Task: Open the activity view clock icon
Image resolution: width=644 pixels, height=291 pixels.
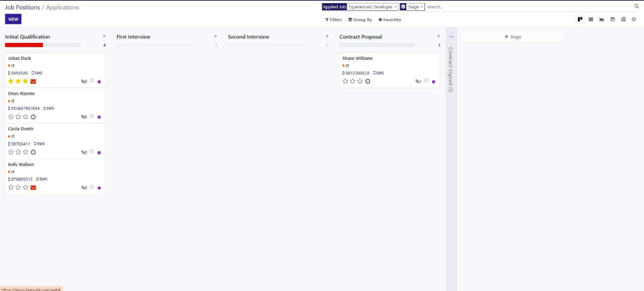Action: 633,20
